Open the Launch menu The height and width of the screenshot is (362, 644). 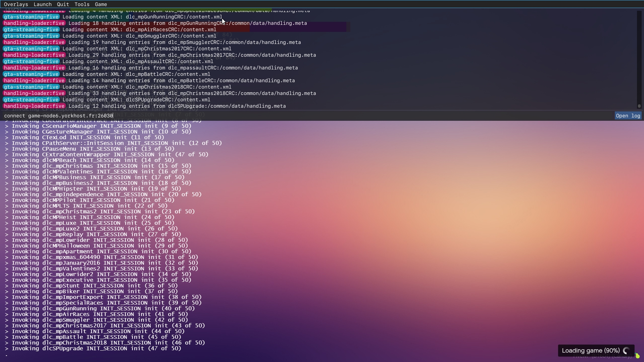43,4
